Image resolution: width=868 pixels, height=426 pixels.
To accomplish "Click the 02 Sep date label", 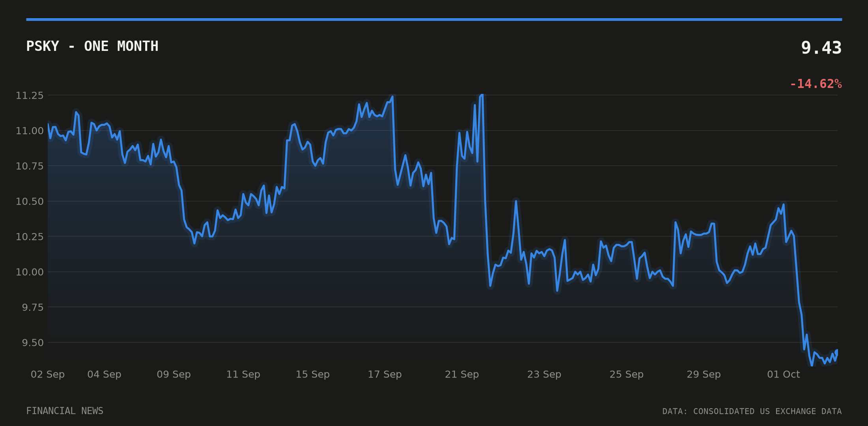I will (48, 374).
